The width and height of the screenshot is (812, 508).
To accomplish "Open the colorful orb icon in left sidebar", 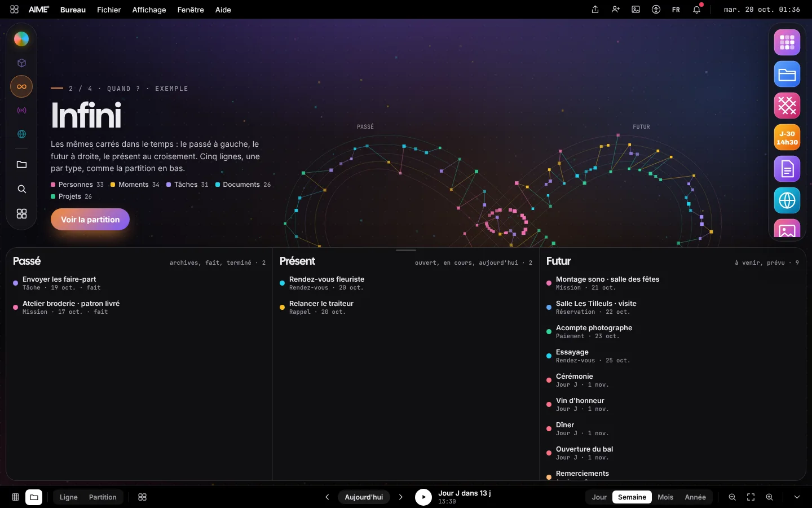I will (x=21, y=39).
